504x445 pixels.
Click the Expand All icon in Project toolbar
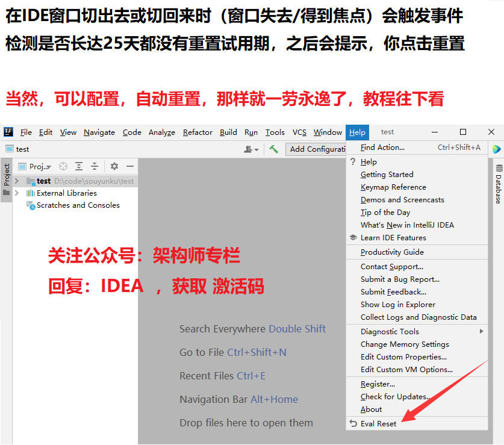pyautogui.click(x=79, y=166)
